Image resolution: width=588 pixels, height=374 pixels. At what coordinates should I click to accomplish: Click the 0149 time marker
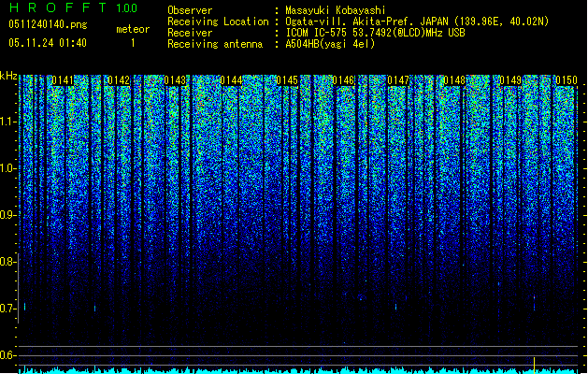point(510,80)
